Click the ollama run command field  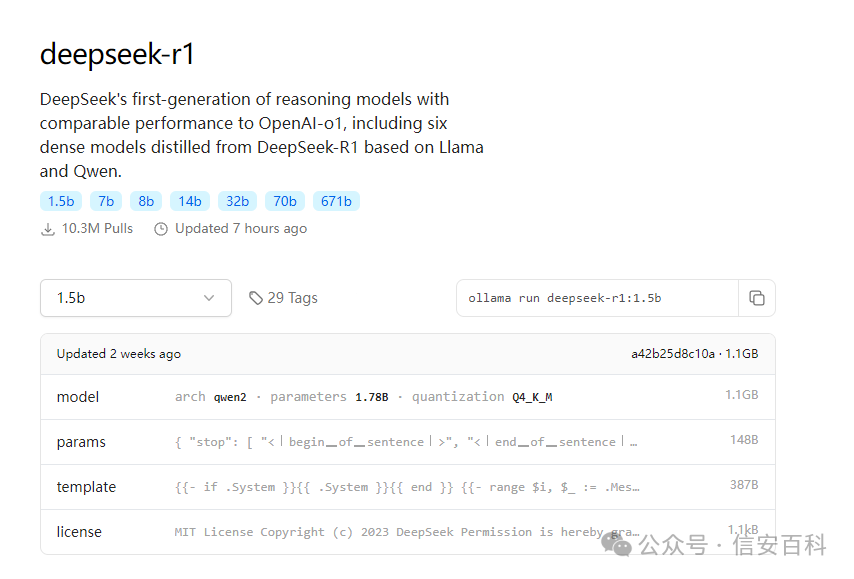coord(597,298)
